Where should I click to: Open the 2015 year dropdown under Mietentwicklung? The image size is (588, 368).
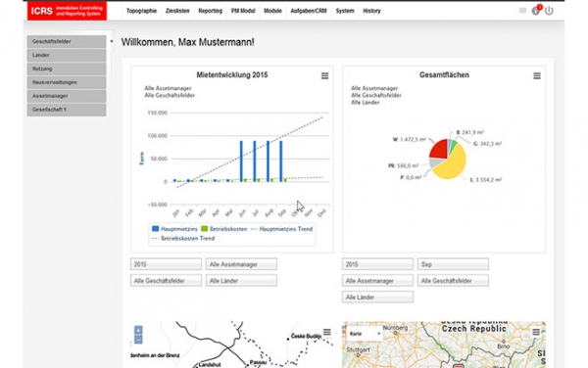167,264
